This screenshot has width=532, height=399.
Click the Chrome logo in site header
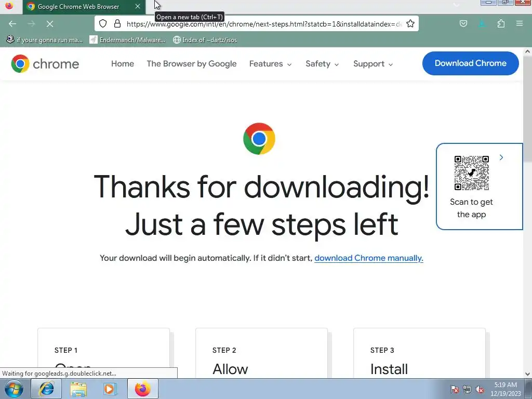click(45, 64)
